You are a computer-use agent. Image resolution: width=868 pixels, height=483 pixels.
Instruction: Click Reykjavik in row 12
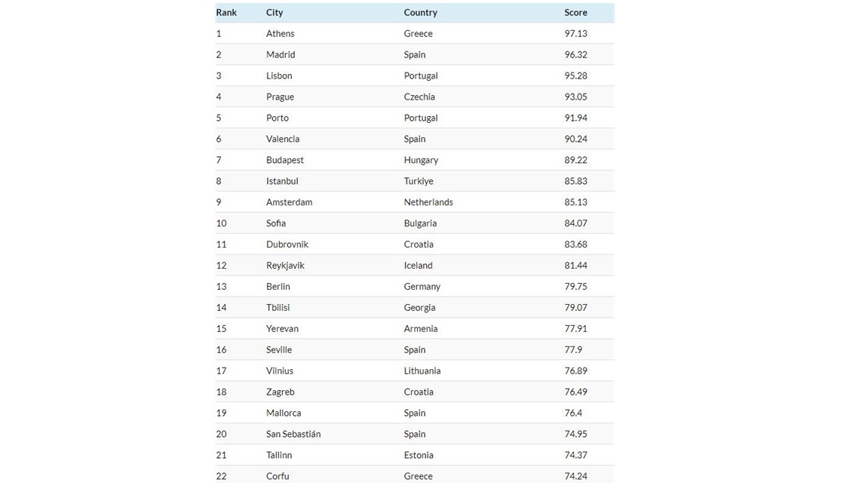tap(286, 265)
